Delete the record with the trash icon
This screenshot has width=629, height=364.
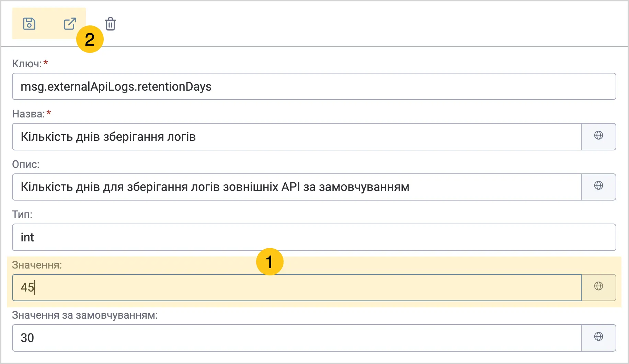pyautogui.click(x=111, y=24)
